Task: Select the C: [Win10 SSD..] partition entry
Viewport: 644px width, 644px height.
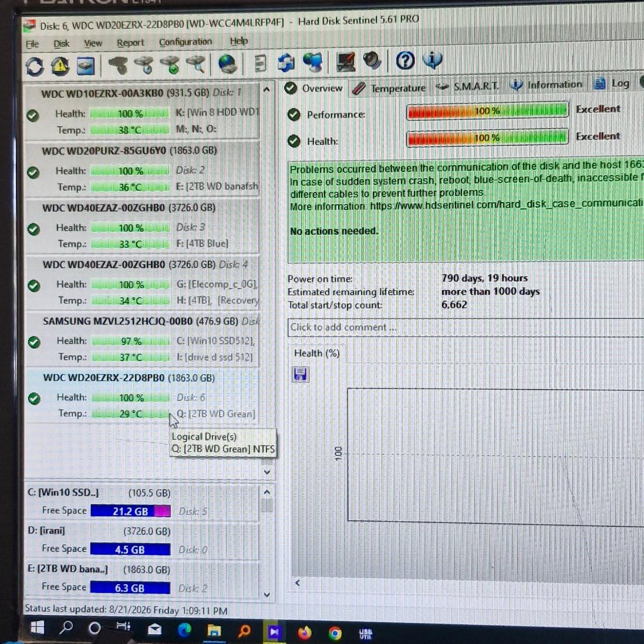Action: pos(141,502)
